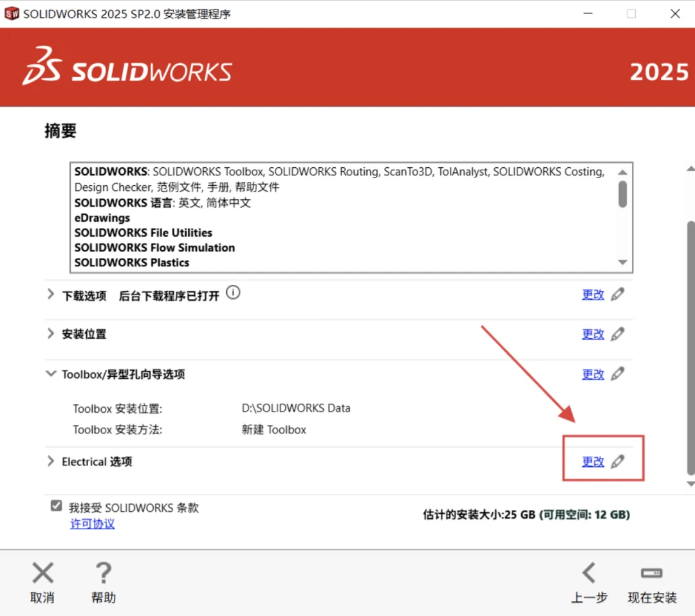Click SOLIDWORKS 语言: 英文, 简体中文 line
Viewport: 695px width, 616px height.
click(163, 203)
